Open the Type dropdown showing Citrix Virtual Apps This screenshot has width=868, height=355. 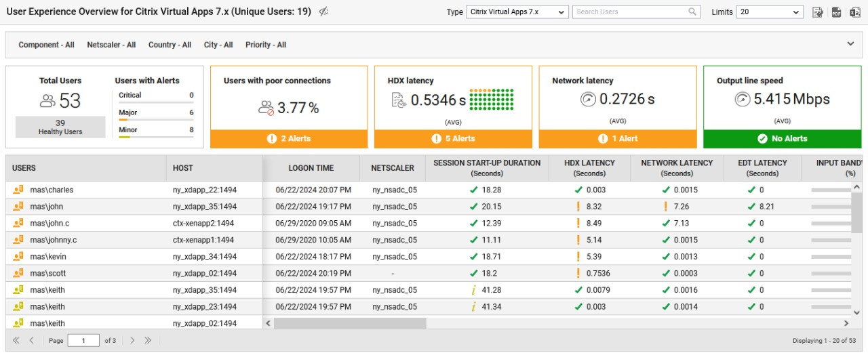(517, 12)
